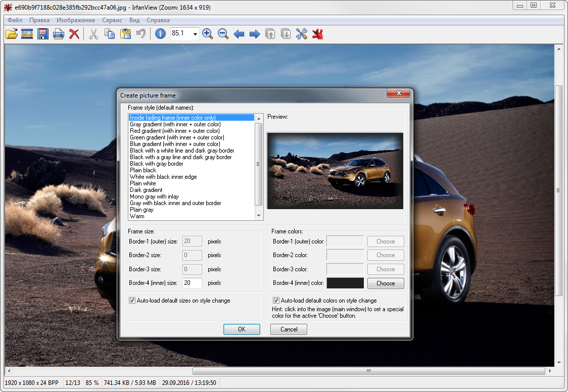Toggle Auto-load default colors on style change
This screenshot has height=392, width=568.
point(276,301)
